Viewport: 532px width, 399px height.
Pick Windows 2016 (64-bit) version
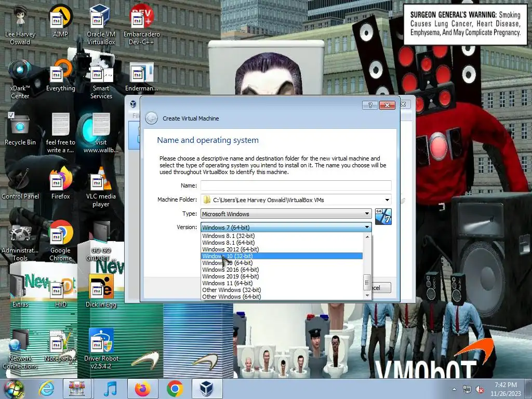282,270
